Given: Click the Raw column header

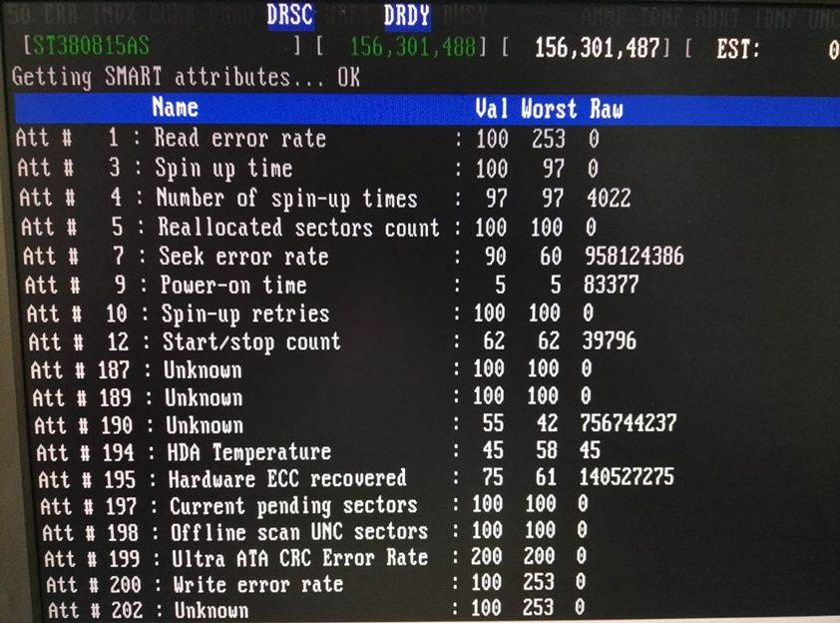Looking at the screenshot, I should click(x=607, y=109).
